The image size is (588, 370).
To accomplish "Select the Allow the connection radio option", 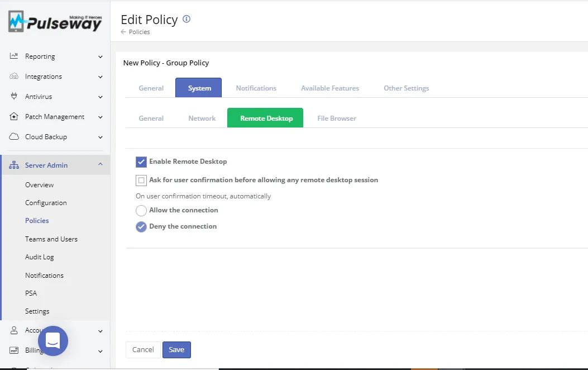I will (141, 211).
